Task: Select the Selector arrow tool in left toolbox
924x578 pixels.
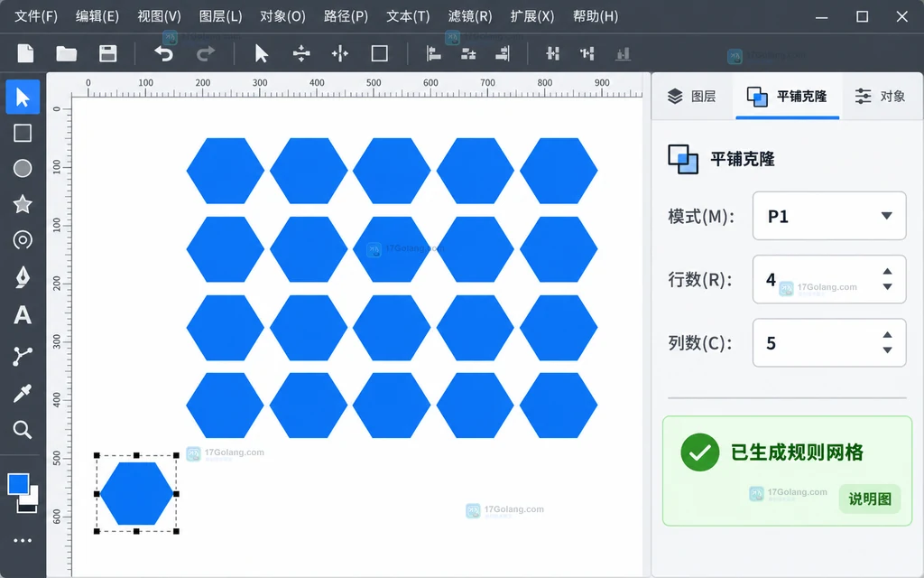Action: pos(23,97)
